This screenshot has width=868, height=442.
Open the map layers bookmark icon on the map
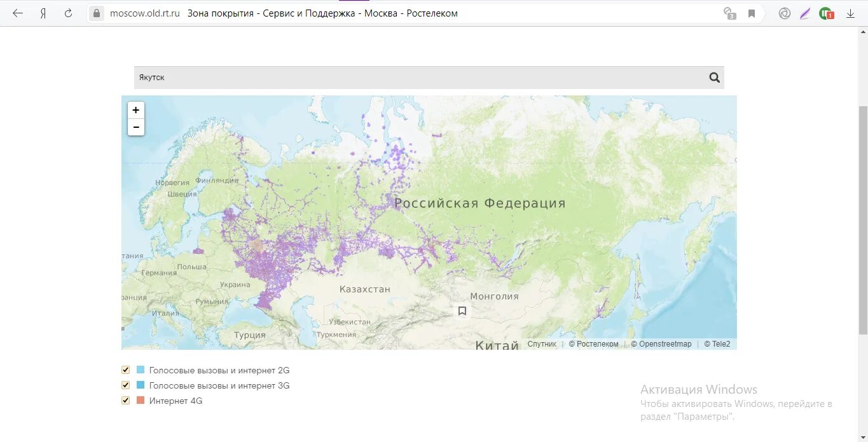[462, 311]
